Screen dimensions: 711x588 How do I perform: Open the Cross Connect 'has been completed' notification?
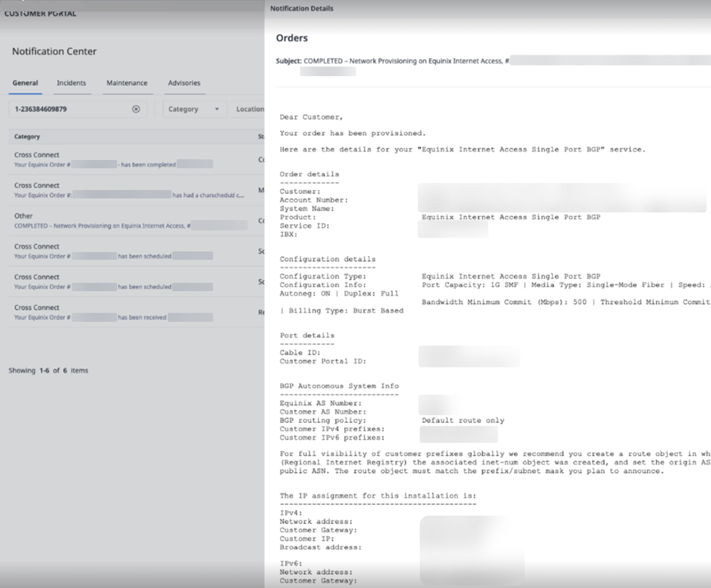click(x=136, y=159)
